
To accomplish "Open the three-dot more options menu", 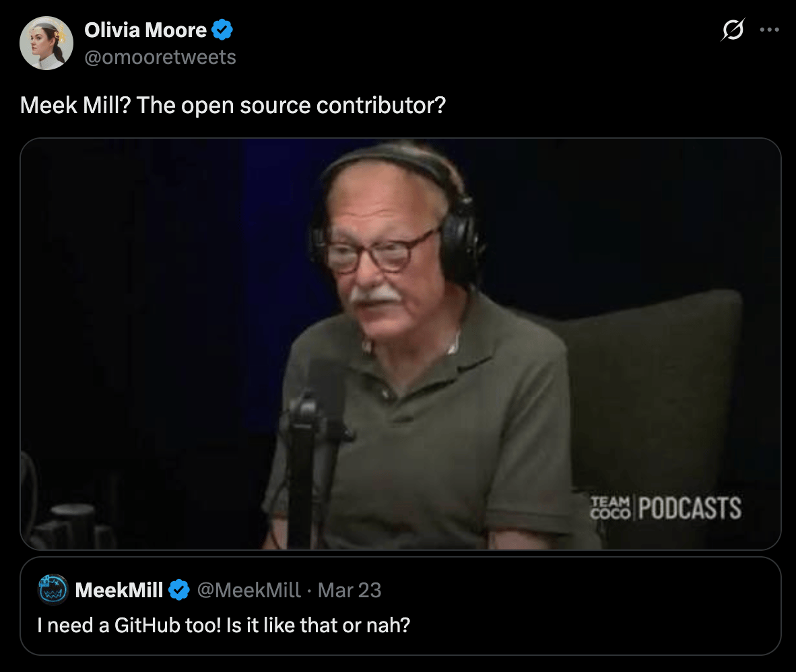I will click(769, 30).
